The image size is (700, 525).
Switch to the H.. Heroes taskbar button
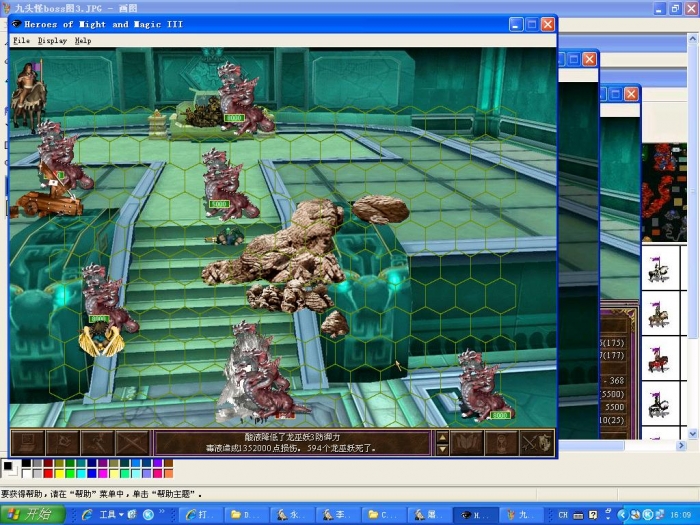point(474,515)
